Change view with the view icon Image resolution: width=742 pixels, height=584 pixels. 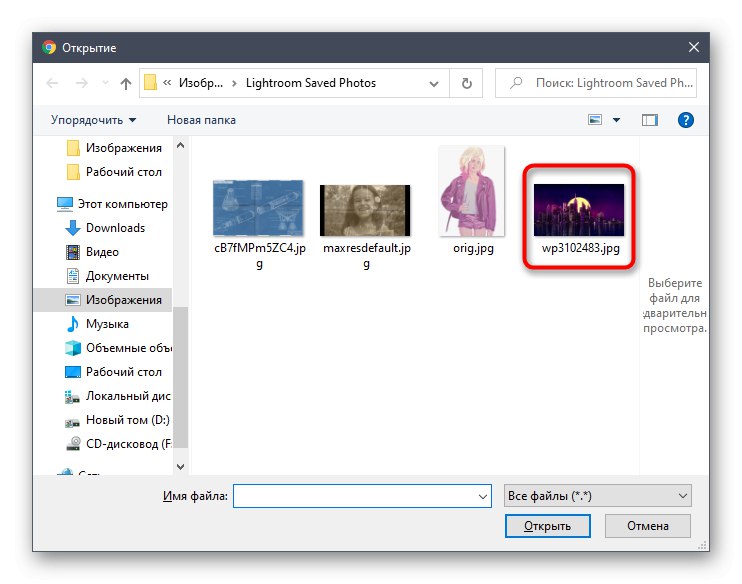[x=595, y=120]
